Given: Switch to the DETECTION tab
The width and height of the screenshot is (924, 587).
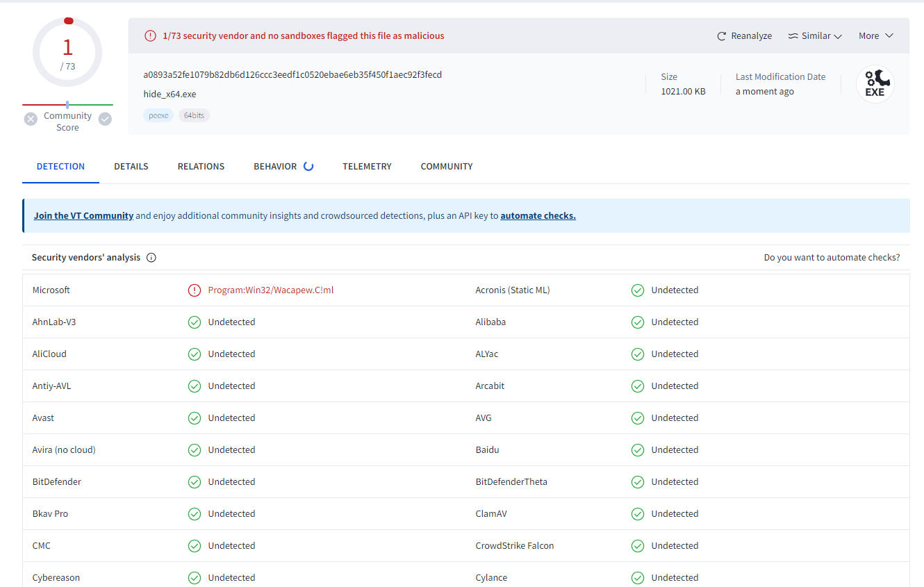Looking at the screenshot, I should [60, 167].
